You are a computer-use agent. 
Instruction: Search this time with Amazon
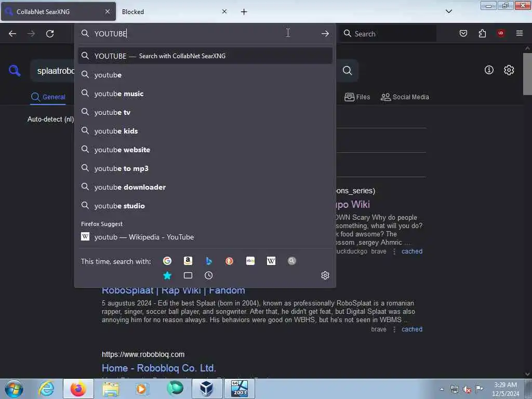pyautogui.click(x=188, y=261)
